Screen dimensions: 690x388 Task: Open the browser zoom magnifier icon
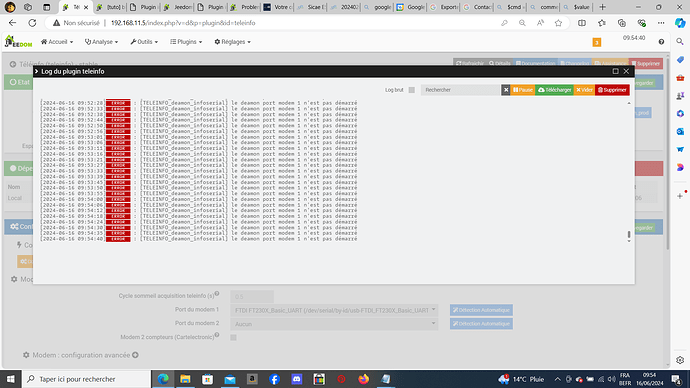(x=522, y=23)
